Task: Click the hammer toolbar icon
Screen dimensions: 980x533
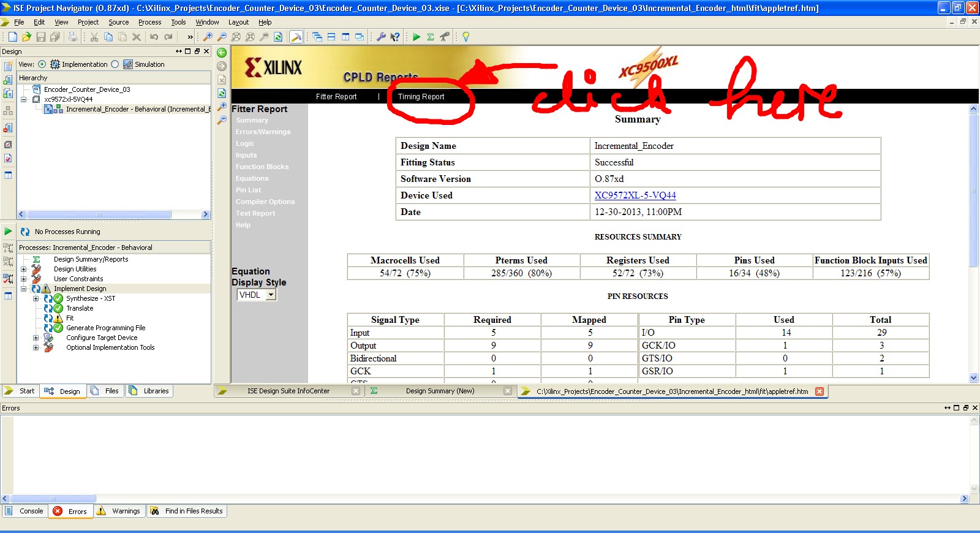Action: 296,37
